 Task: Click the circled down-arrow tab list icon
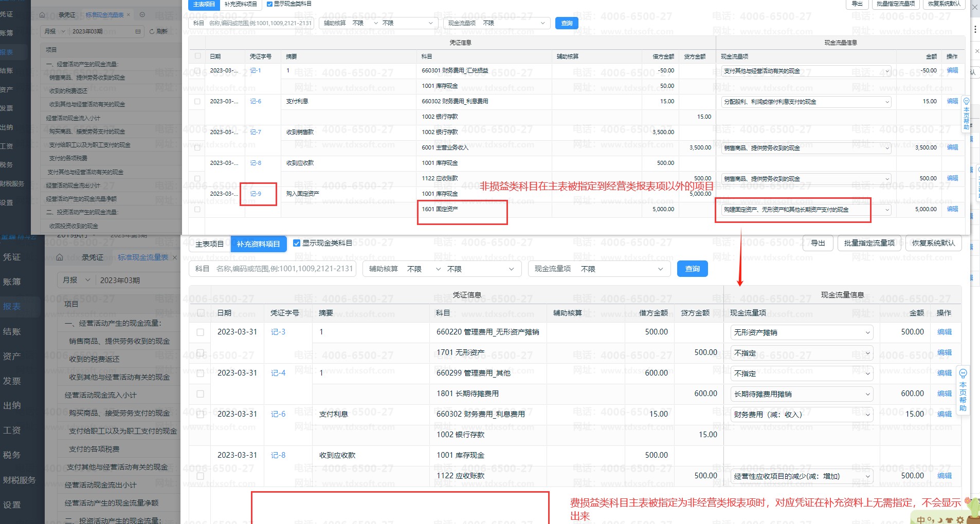coord(142,15)
